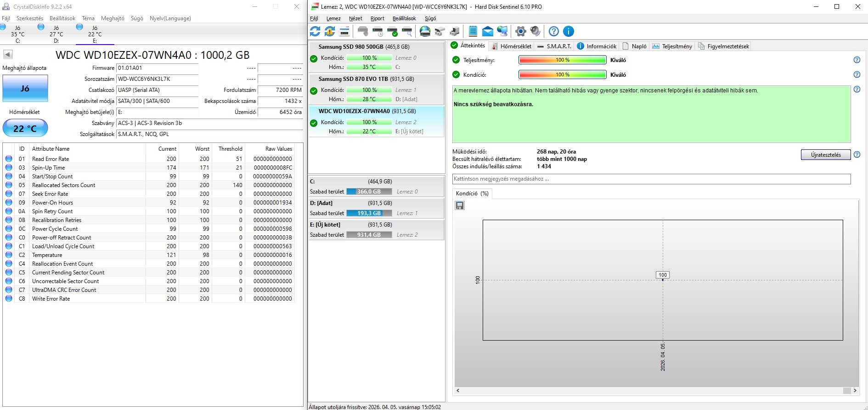The width and height of the screenshot is (868, 410).
Task: Select the C: partition free space entry
Action: coord(377,186)
